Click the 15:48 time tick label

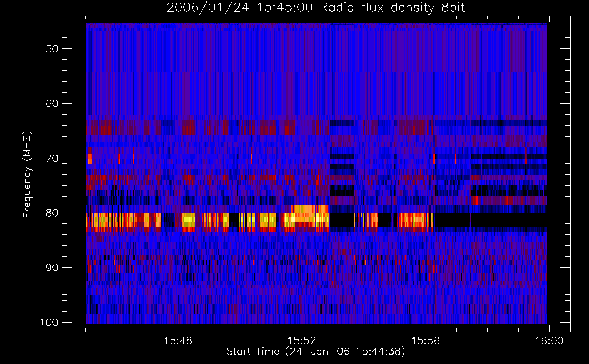[178, 341]
